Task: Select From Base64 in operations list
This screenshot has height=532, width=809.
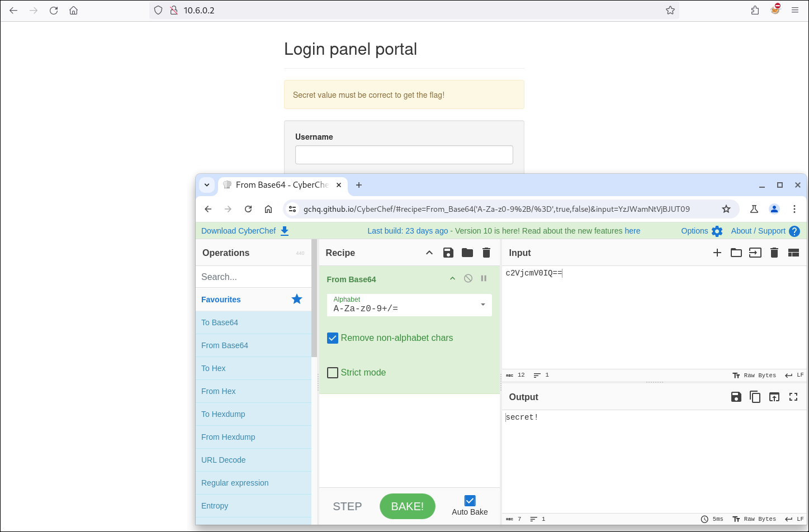Action: pyautogui.click(x=253, y=345)
